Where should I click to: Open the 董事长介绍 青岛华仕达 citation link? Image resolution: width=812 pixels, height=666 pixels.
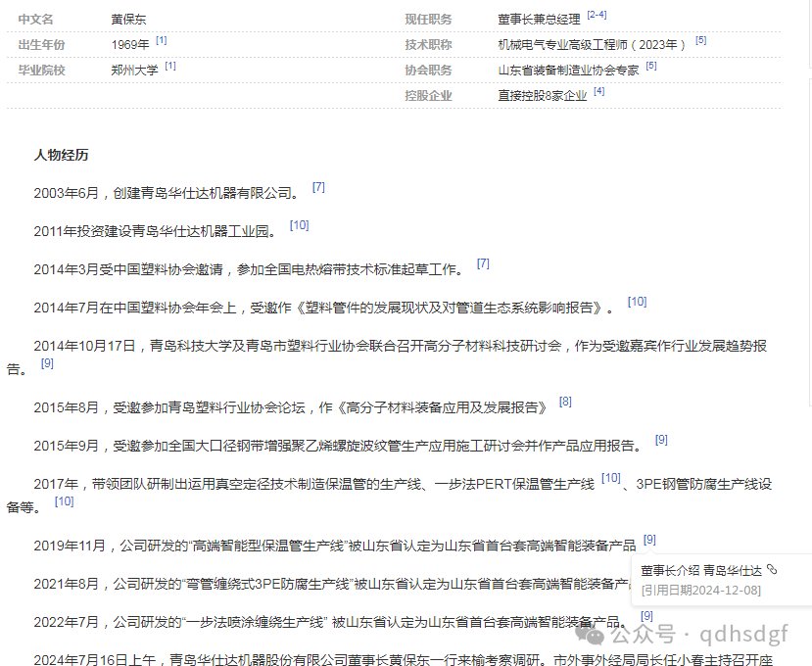(x=701, y=571)
